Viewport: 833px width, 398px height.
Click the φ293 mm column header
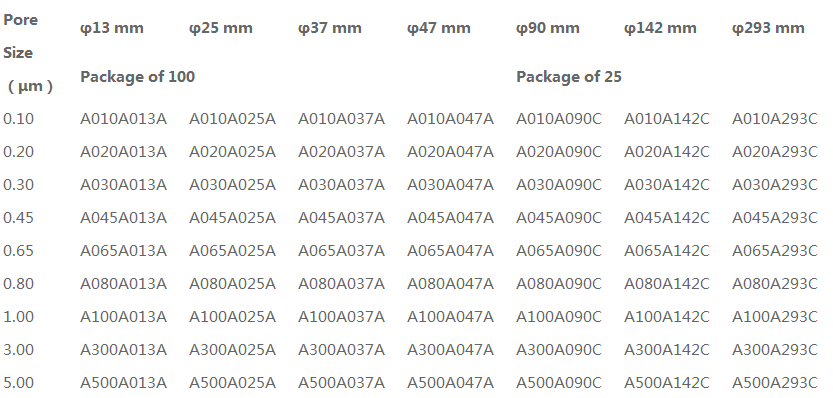click(768, 28)
